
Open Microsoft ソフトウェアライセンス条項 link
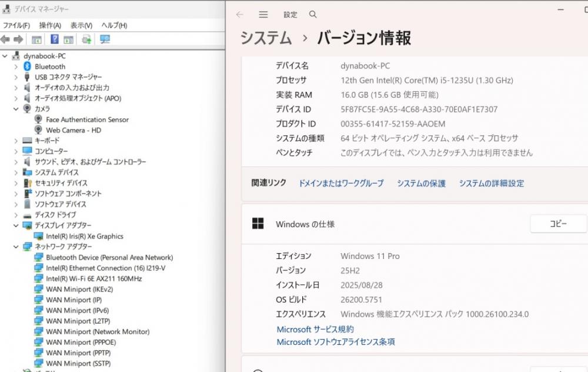point(336,342)
